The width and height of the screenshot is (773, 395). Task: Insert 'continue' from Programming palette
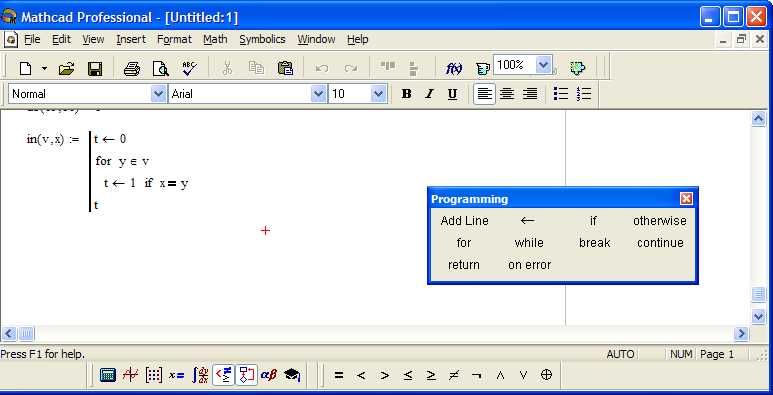pyautogui.click(x=660, y=243)
